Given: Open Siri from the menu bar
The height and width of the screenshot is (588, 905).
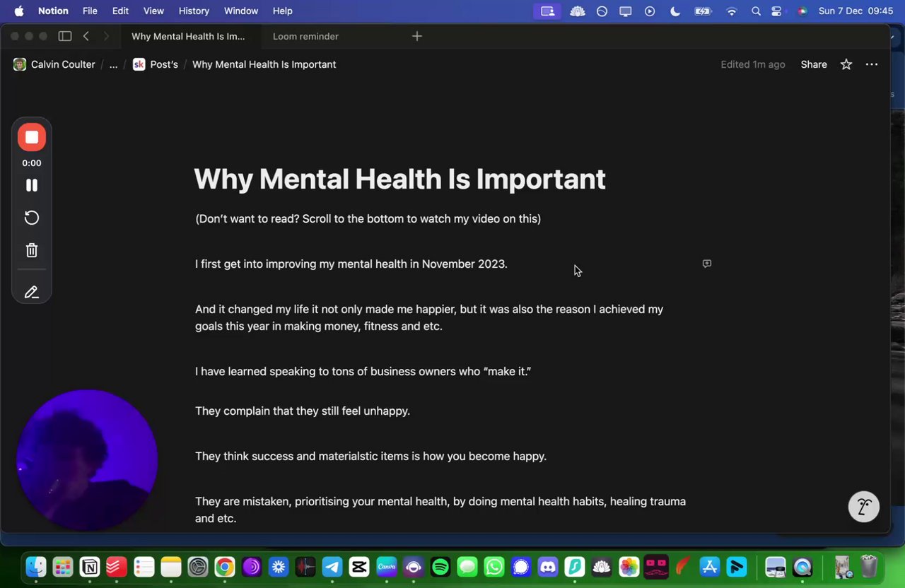Looking at the screenshot, I should [802, 11].
